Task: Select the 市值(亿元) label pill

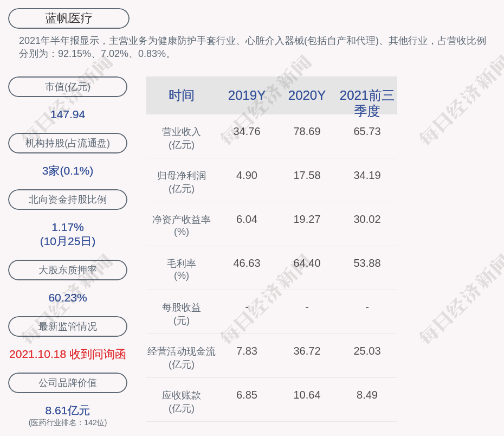Action: (68, 87)
